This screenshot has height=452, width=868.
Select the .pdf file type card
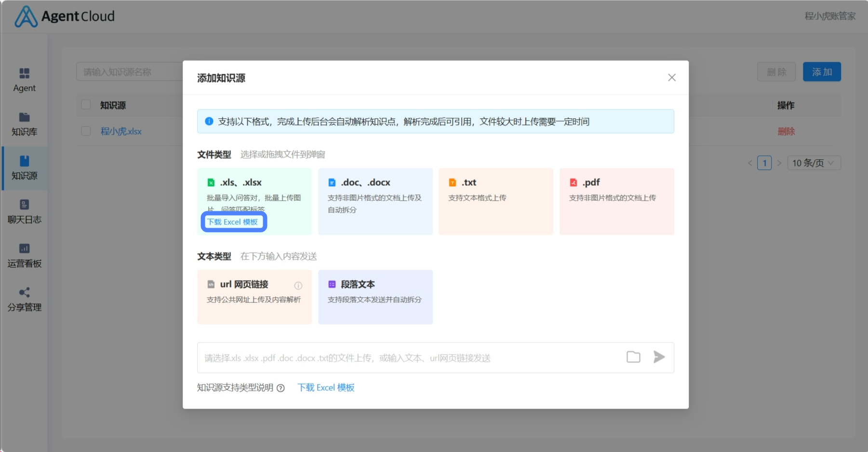616,202
